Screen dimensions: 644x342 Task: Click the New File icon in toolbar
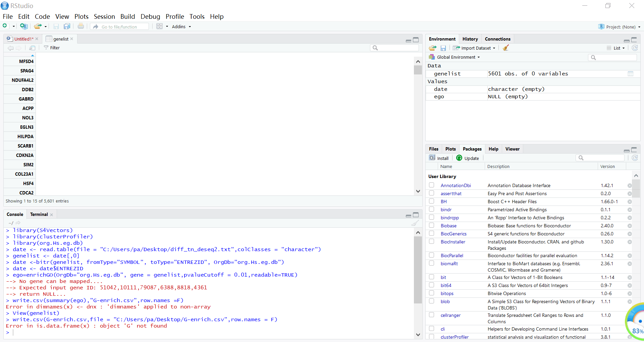click(5, 26)
